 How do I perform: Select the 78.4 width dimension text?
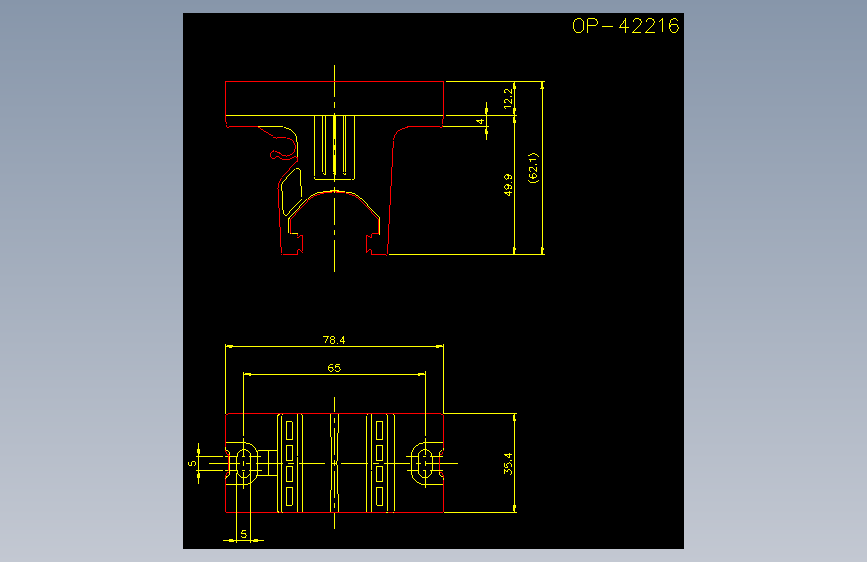pos(334,340)
